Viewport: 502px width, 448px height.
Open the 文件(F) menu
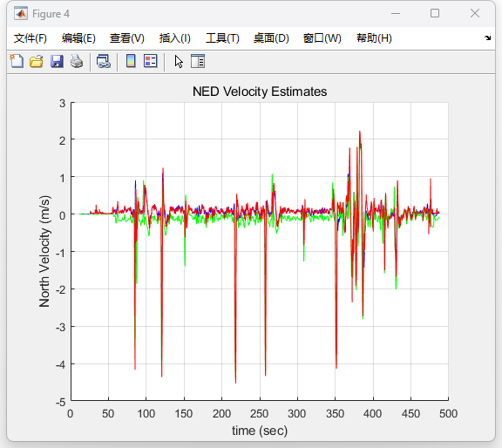click(31, 38)
